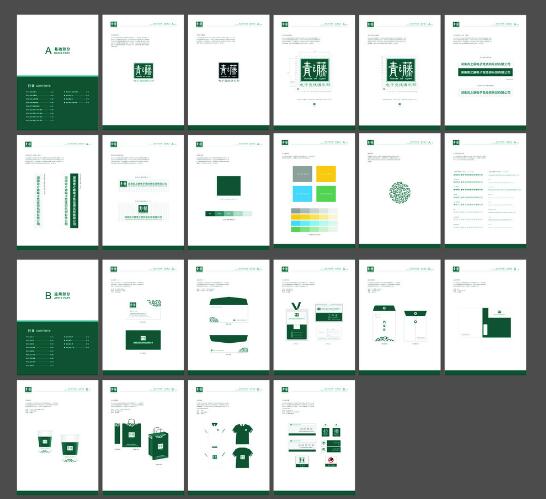This screenshot has width=546, height=499.
Task: Select the vertical company name page
Action: 57,192
